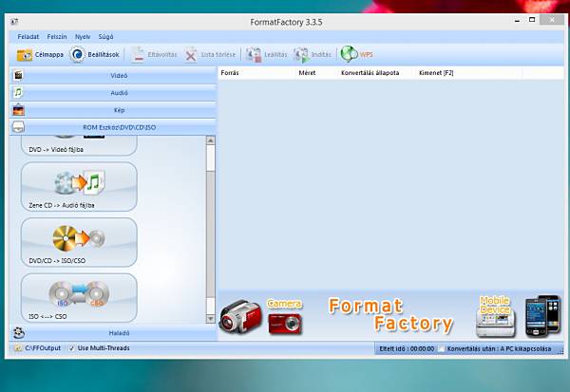
Task: Click the scrollbar up arrow in ROM panel
Action: [211, 140]
